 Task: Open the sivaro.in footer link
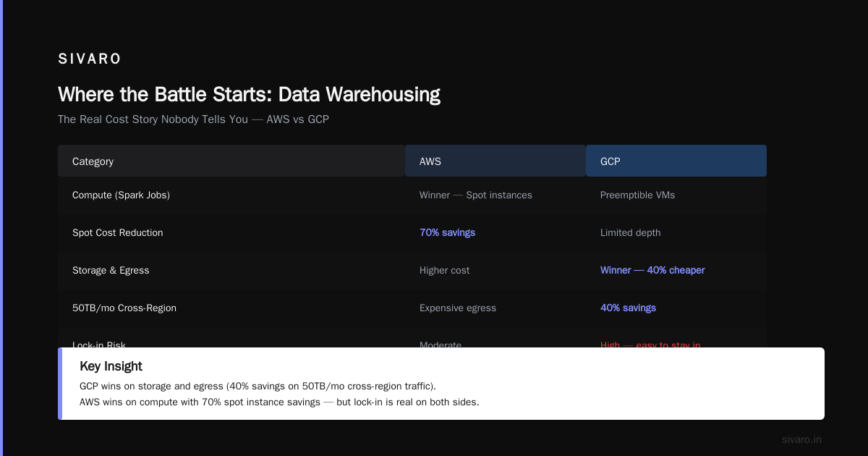801,440
